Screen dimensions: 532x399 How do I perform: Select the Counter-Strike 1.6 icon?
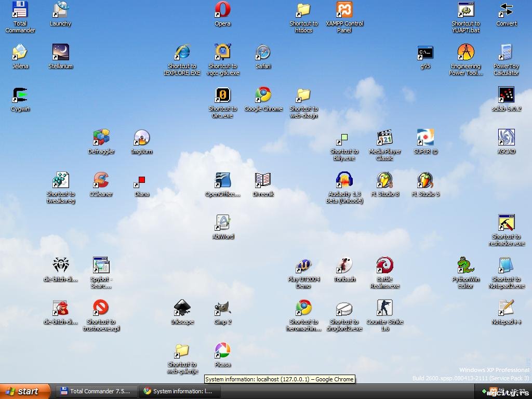(384, 308)
